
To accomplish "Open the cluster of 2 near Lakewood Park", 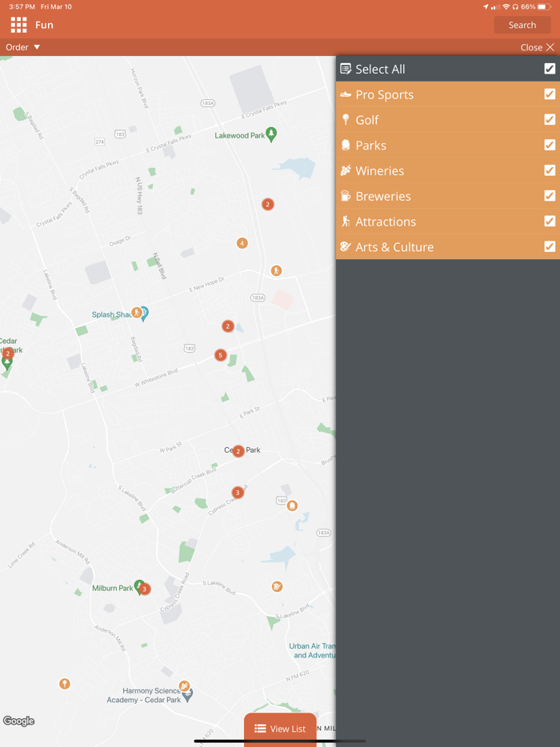I will pos(267,205).
